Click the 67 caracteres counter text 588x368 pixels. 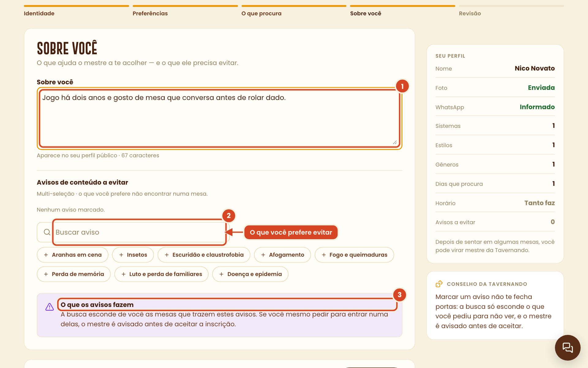pos(140,155)
